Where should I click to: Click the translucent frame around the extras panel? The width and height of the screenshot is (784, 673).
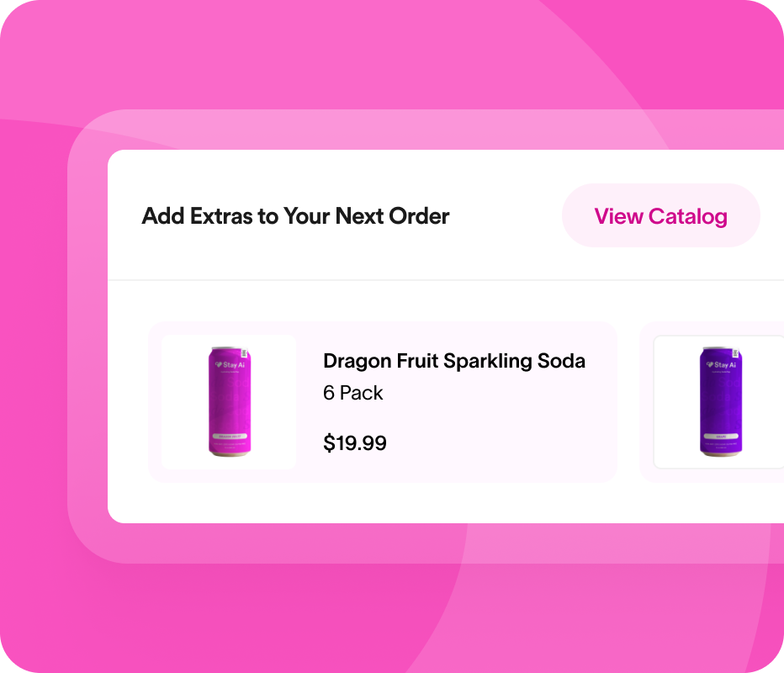[87, 336]
